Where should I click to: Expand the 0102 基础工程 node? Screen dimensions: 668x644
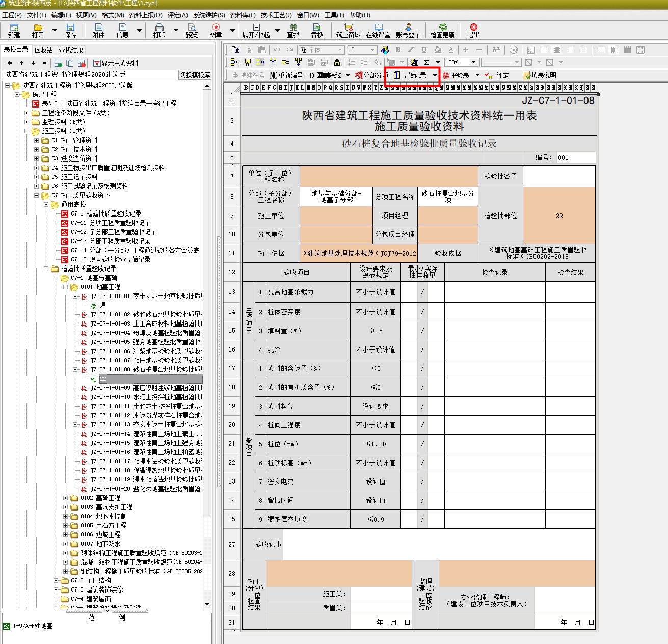click(66, 498)
